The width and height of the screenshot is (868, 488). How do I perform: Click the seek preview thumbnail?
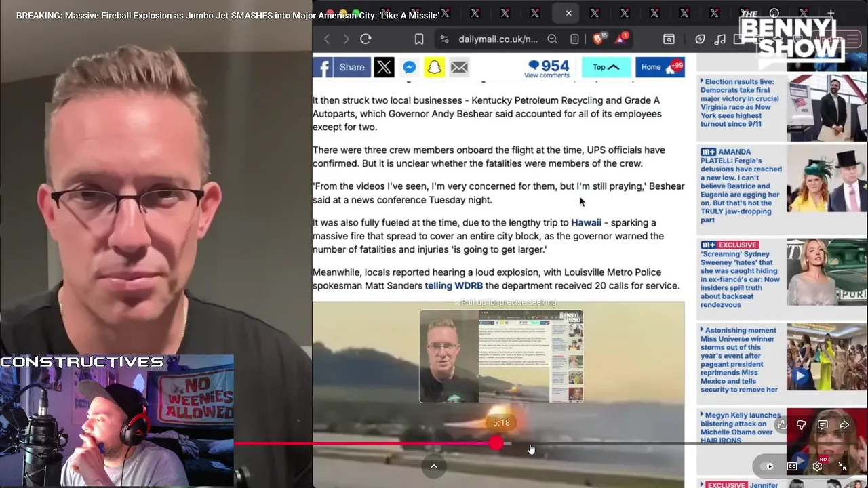(x=501, y=357)
